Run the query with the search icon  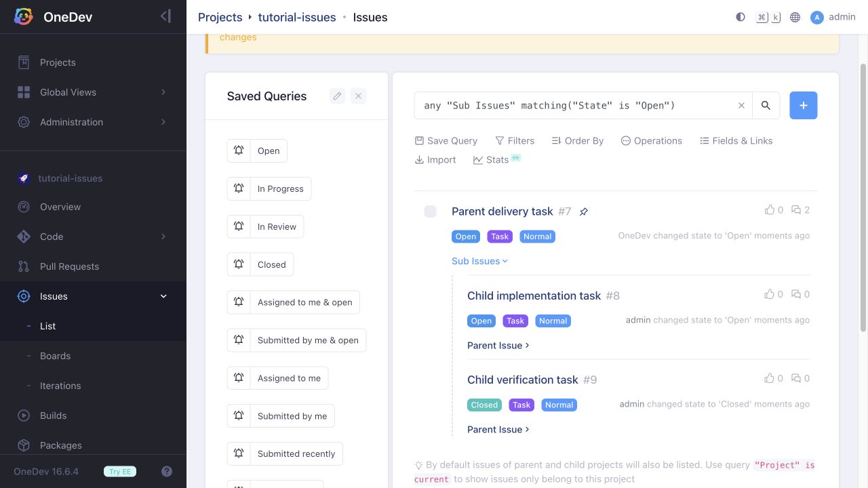(x=766, y=106)
